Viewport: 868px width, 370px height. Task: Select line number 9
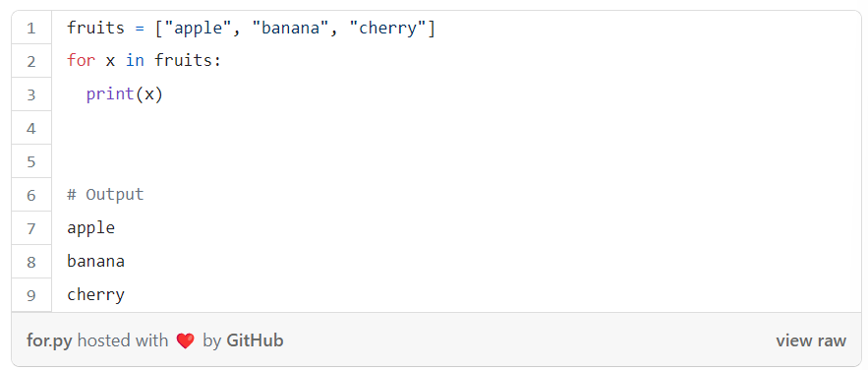pos(31,295)
